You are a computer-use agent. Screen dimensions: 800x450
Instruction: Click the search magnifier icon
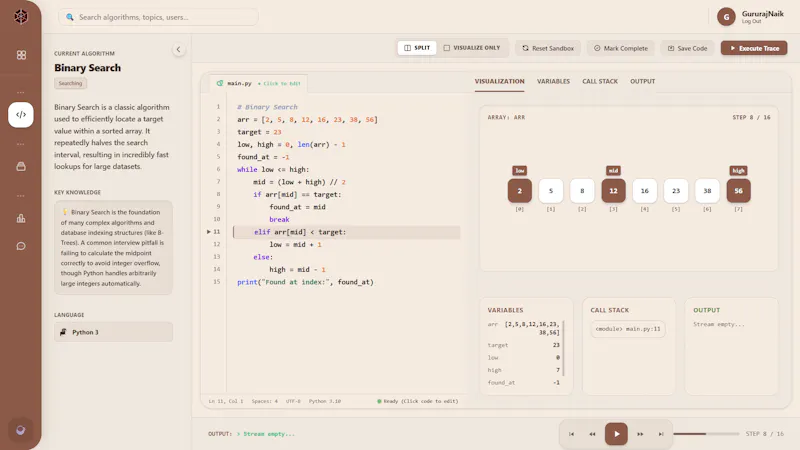(x=70, y=17)
